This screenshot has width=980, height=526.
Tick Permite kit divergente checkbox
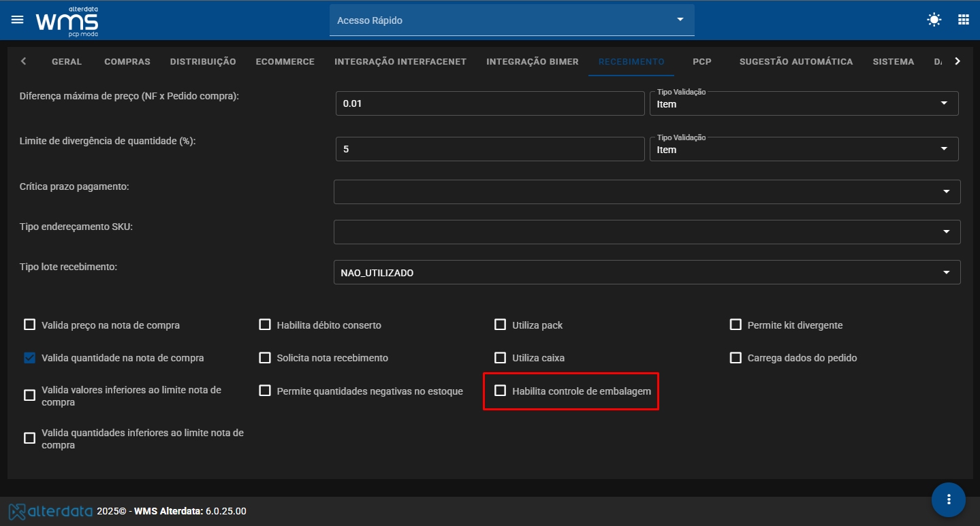click(x=736, y=325)
